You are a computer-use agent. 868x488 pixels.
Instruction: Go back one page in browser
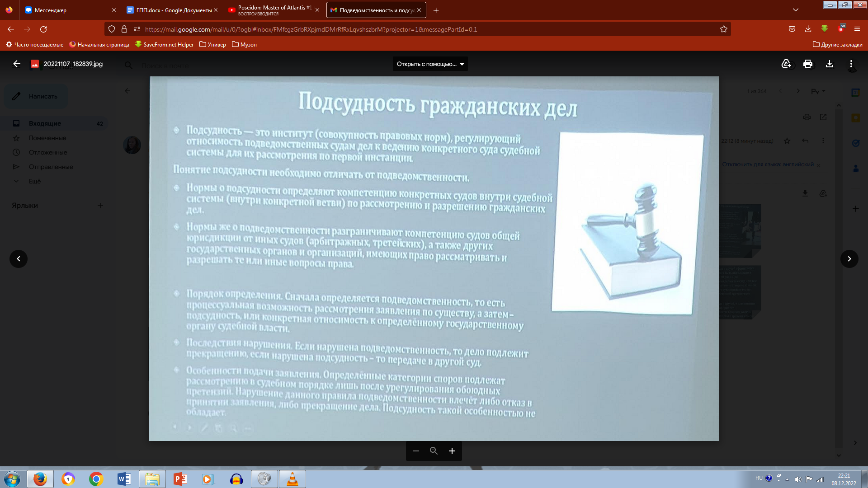coord(11,29)
